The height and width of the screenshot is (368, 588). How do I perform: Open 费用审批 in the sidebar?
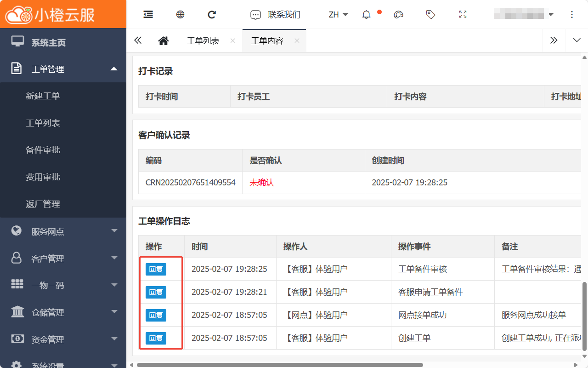pos(43,177)
